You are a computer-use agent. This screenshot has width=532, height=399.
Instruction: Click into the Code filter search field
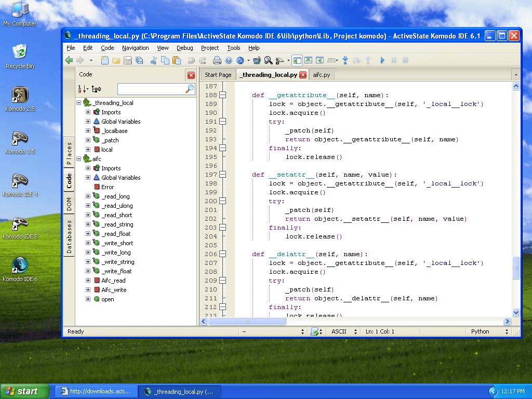pyautogui.click(x=152, y=89)
